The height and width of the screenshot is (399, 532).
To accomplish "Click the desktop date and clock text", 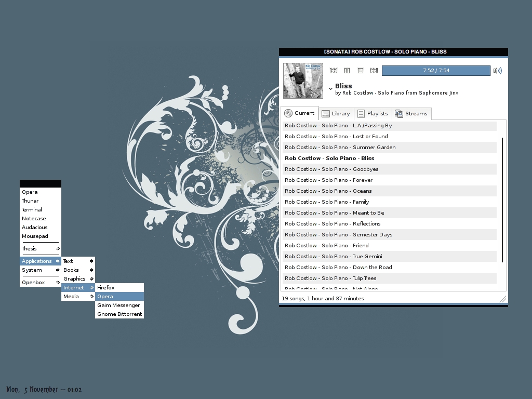I will [44, 390].
